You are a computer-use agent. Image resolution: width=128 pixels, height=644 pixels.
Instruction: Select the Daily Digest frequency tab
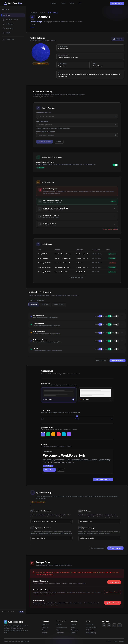coord(45,304)
